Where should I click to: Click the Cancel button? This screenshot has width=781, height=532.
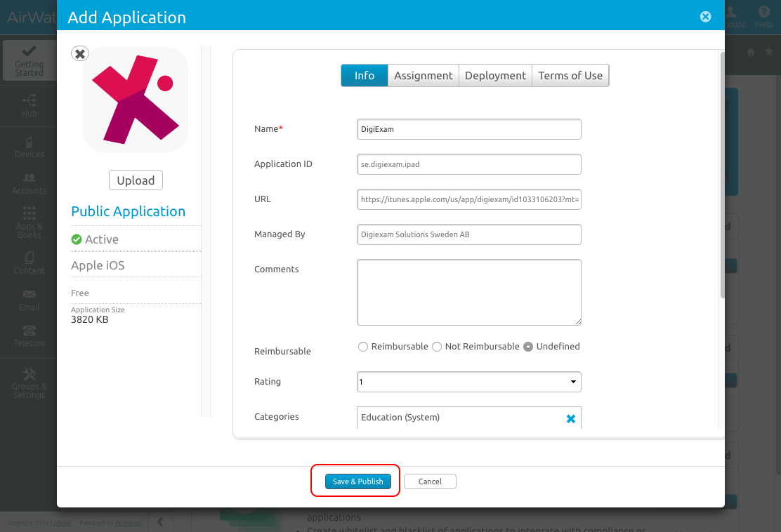(430, 481)
